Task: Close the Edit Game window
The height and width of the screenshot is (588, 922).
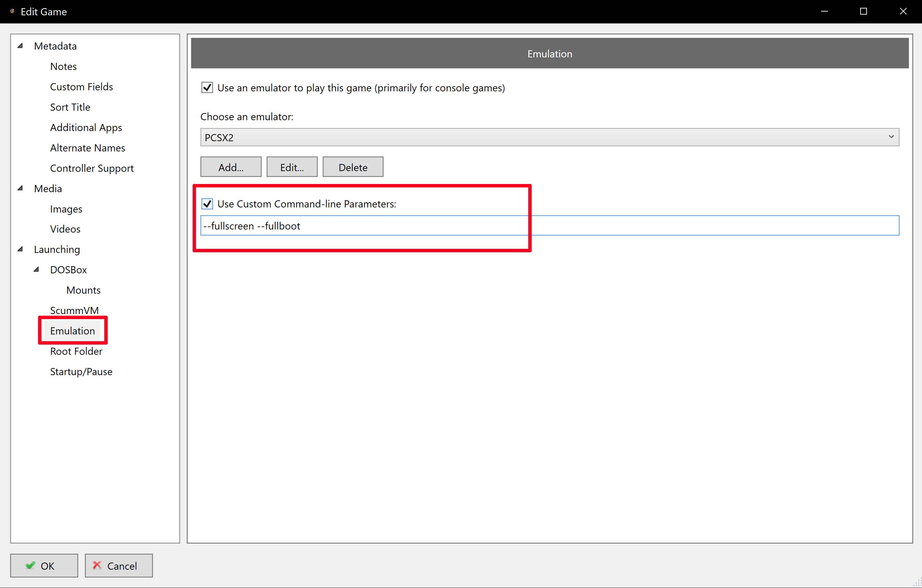Action: (903, 12)
